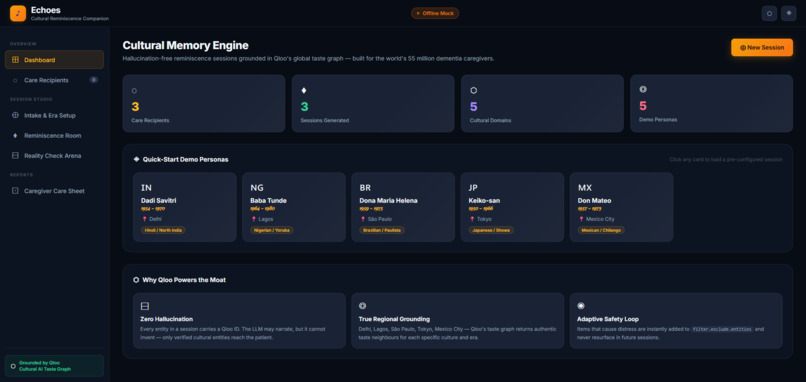Click the JP country code on Keiko-san card
Image resolution: width=806 pixels, height=382 pixels.
(473, 188)
